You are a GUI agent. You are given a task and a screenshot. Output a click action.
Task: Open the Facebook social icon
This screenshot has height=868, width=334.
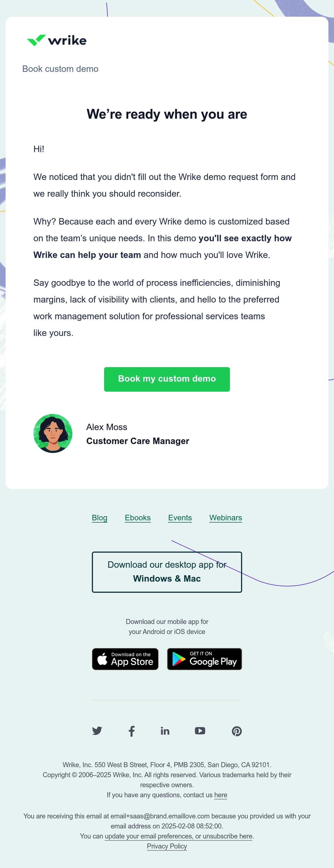click(132, 731)
